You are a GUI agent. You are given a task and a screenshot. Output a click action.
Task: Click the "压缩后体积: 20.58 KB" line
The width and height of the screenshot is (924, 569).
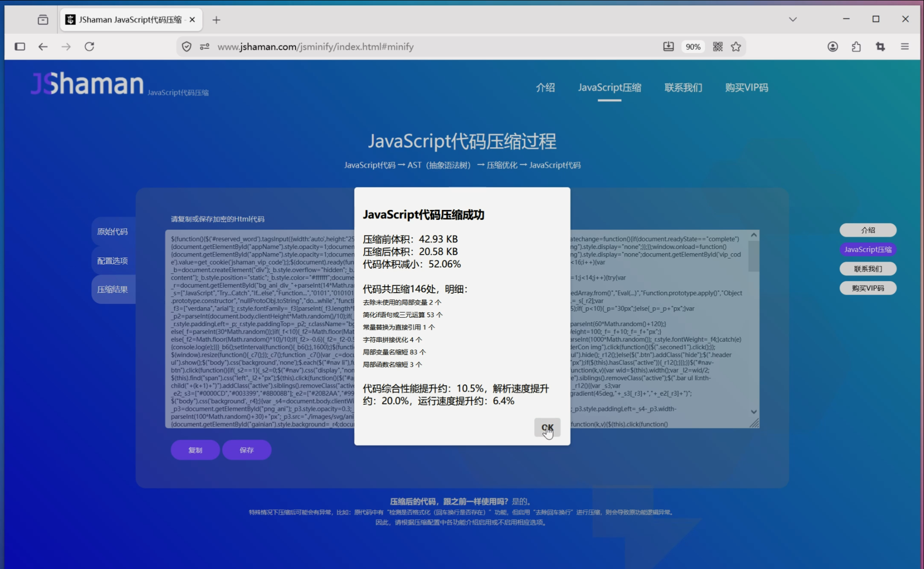(410, 252)
